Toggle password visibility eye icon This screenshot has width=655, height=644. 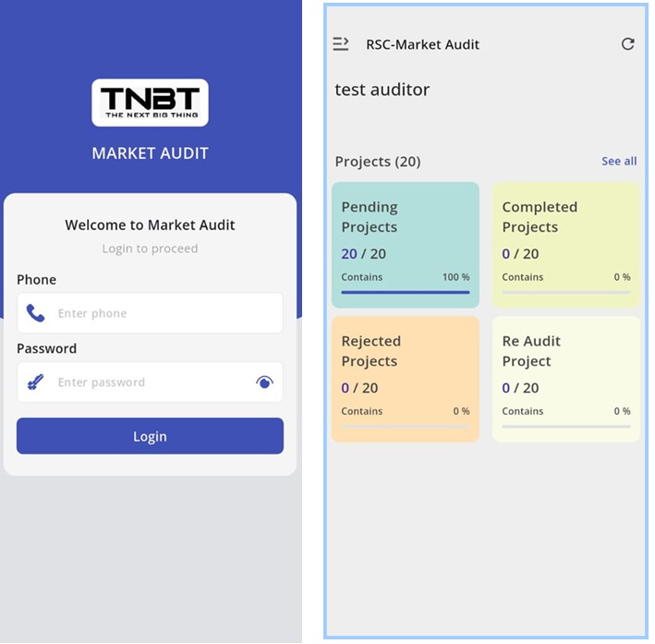[x=264, y=383]
